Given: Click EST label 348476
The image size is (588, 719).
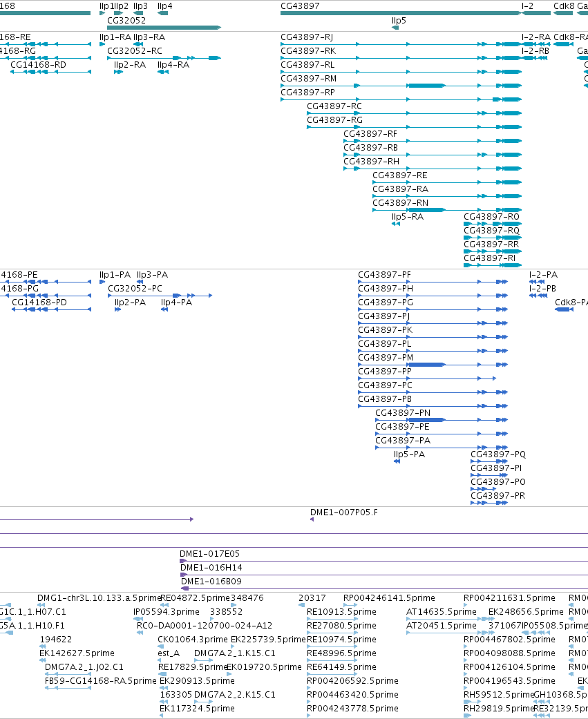Looking at the screenshot, I should 247,597.
